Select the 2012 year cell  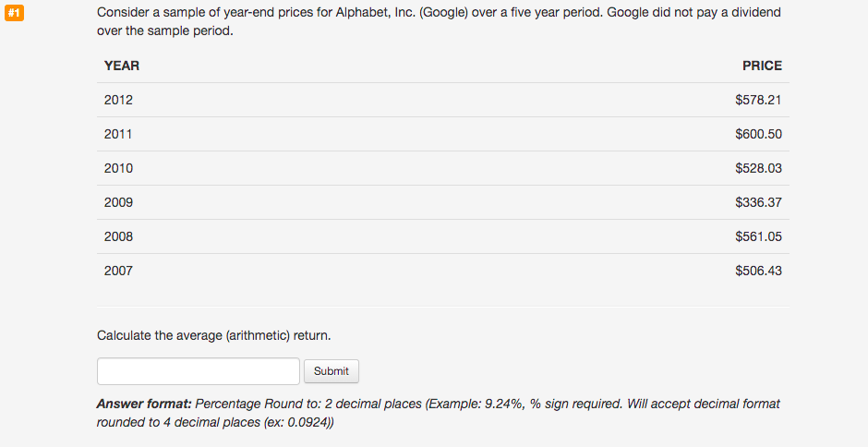(x=118, y=100)
